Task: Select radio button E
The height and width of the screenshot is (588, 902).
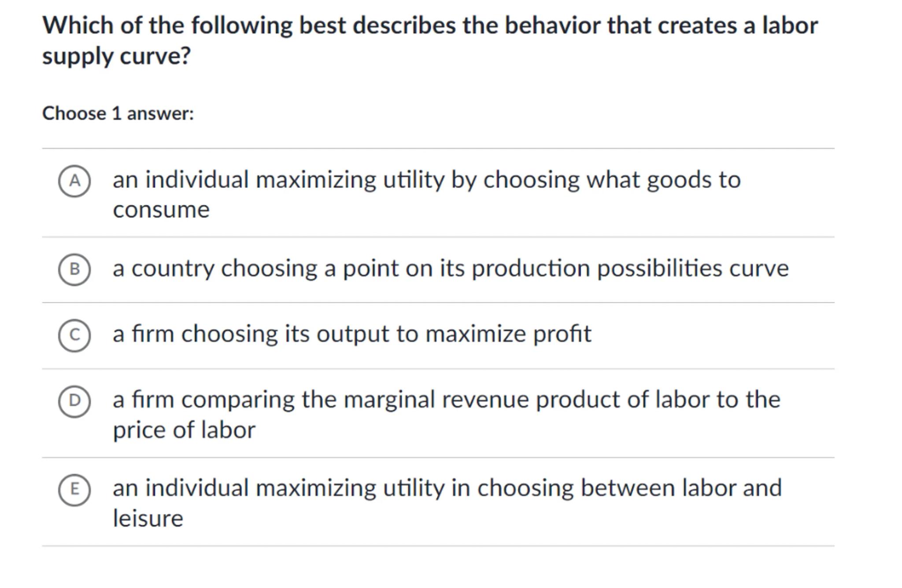Action: pos(74,489)
